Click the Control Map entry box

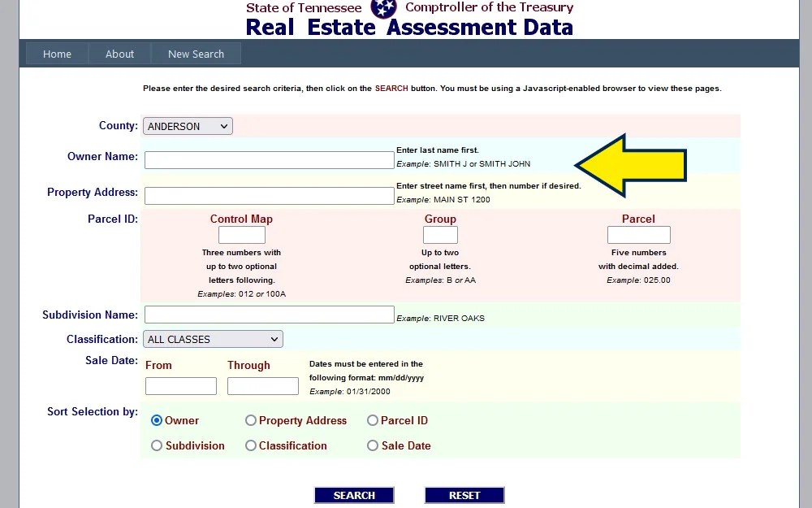pyautogui.click(x=241, y=234)
